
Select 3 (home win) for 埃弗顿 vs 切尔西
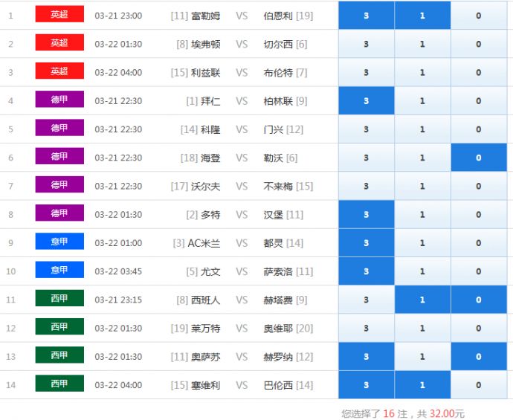[366, 44]
